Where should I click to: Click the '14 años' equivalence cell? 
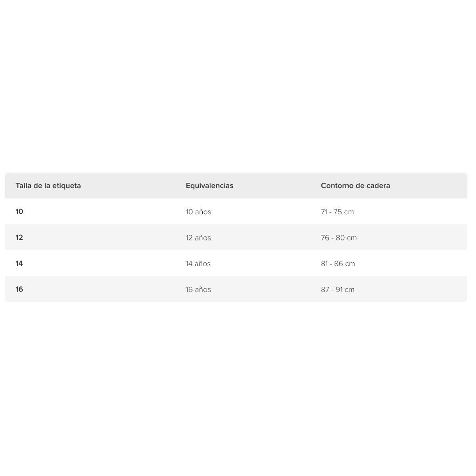[x=198, y=264]
